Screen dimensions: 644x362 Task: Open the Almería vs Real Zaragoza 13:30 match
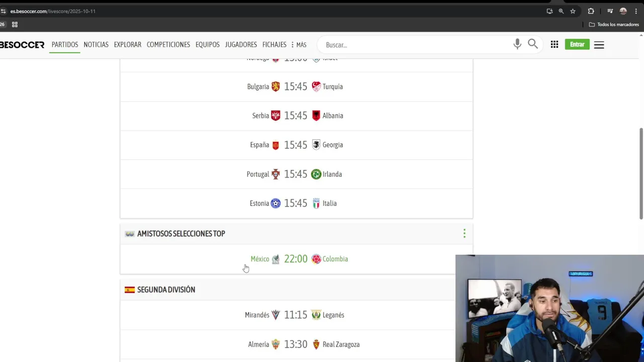tap(296, 344)
